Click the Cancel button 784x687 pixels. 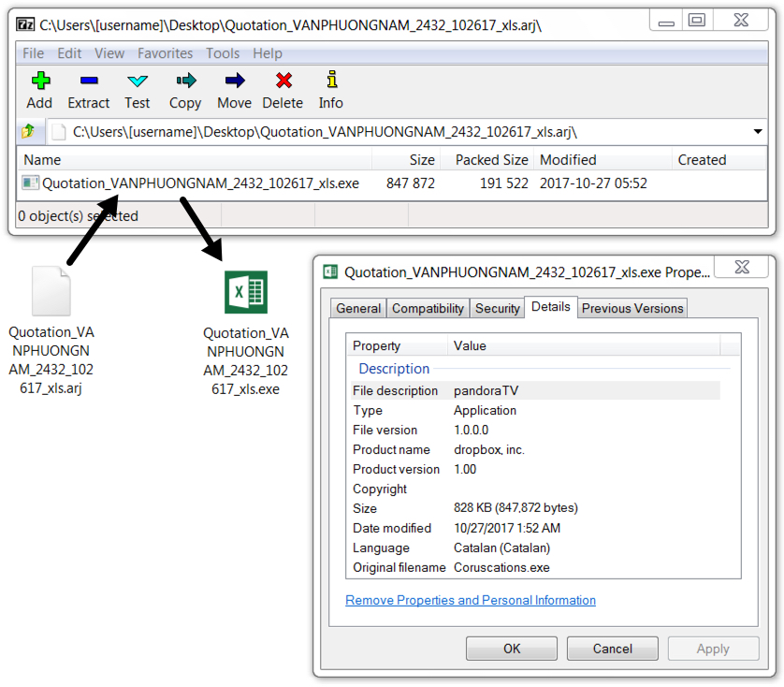click(x=613, y=649)
